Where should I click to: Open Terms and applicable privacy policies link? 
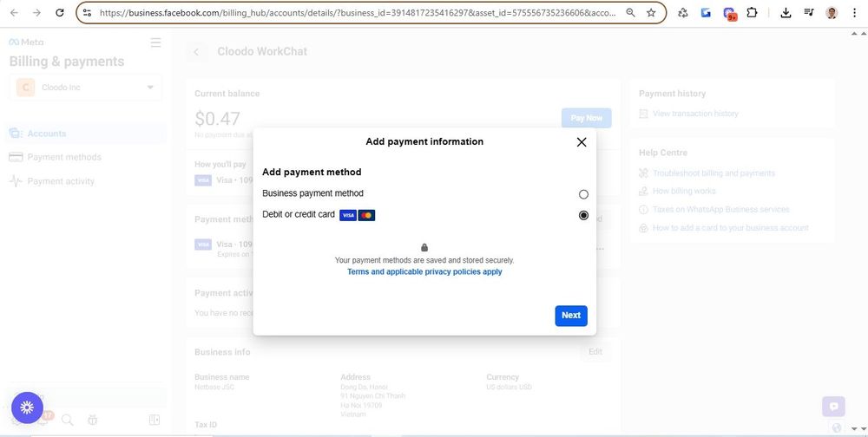coord(424,272)
